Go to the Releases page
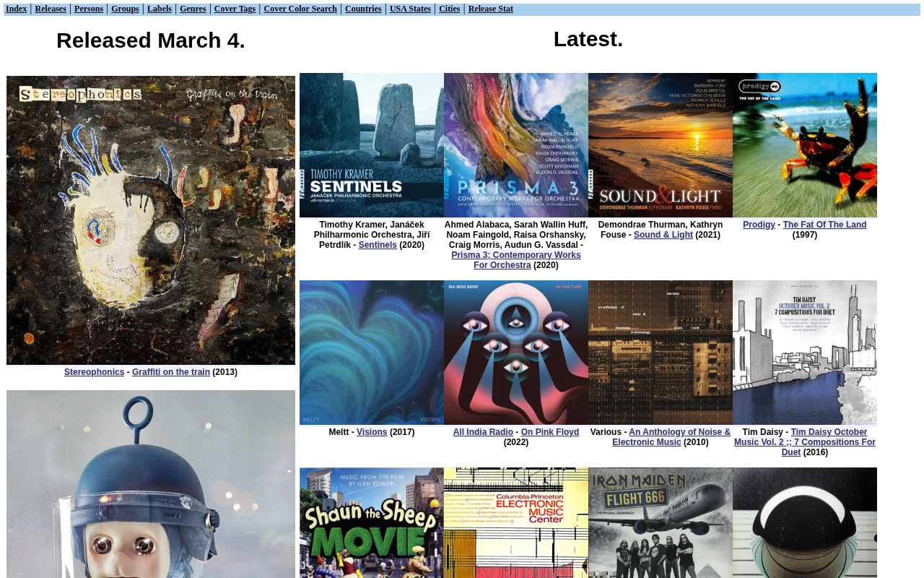This screenshot has height=578, width=924. [51, 9]
